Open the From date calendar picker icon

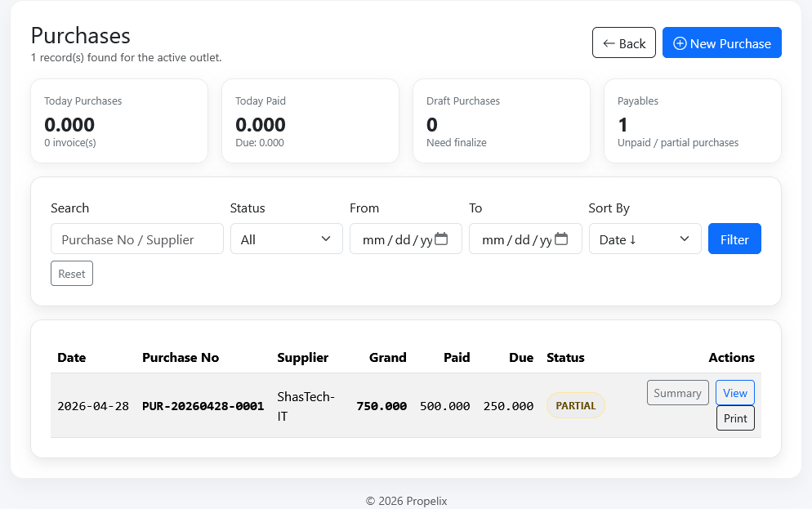[441, 239]
